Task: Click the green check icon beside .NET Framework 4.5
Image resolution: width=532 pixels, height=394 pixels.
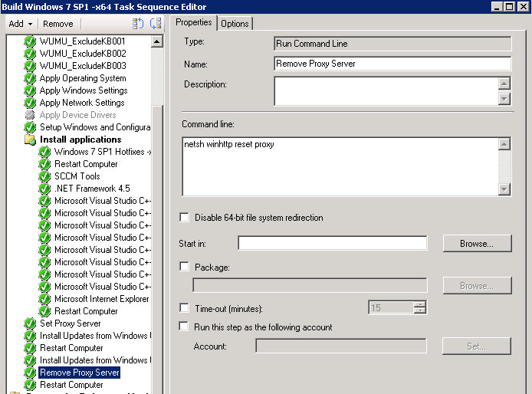Action: coord(45,189)
